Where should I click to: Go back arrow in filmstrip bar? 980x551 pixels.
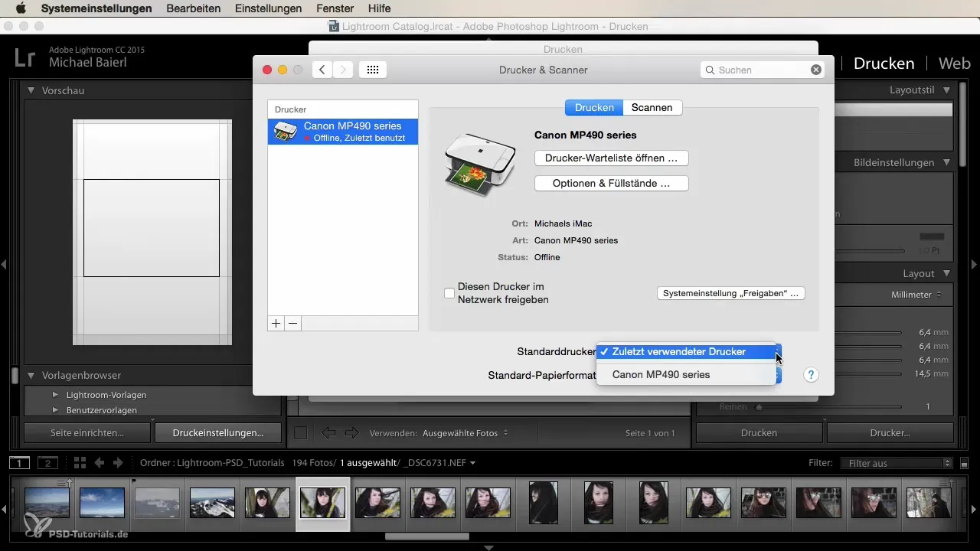100,463
